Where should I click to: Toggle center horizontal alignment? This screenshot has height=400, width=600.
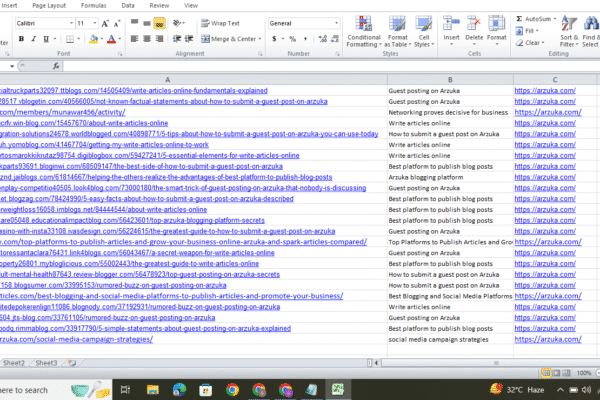click(x=147, y=39)
